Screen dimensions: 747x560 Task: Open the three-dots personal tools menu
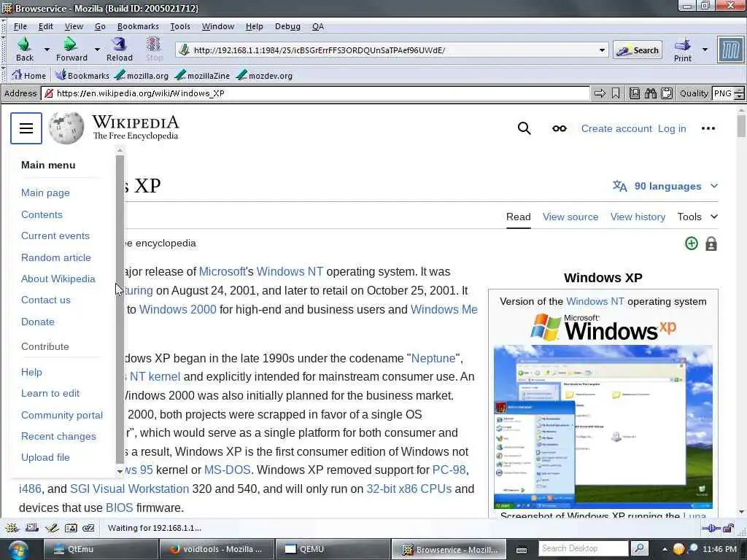click(x=708, y=128)
